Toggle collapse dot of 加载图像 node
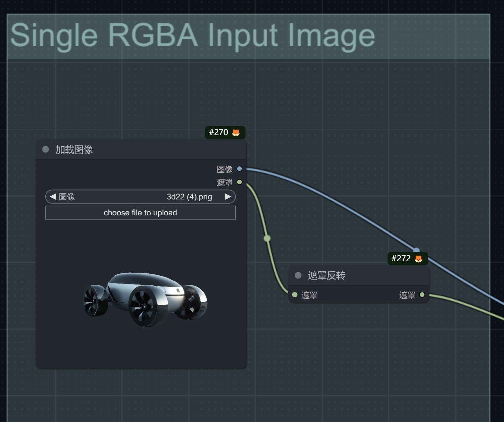Viewport: 504px width, 422px height. coord(46,149)
